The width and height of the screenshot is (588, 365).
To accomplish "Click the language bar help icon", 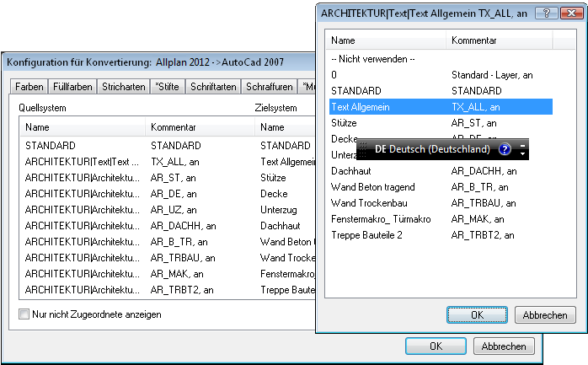I will [505, 149].
